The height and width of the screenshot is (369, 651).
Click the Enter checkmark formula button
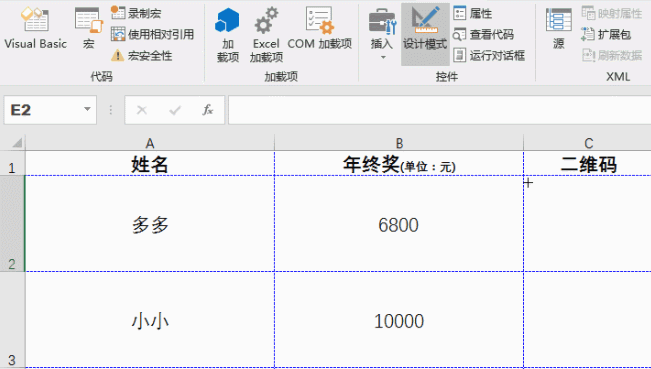[175, 110]
